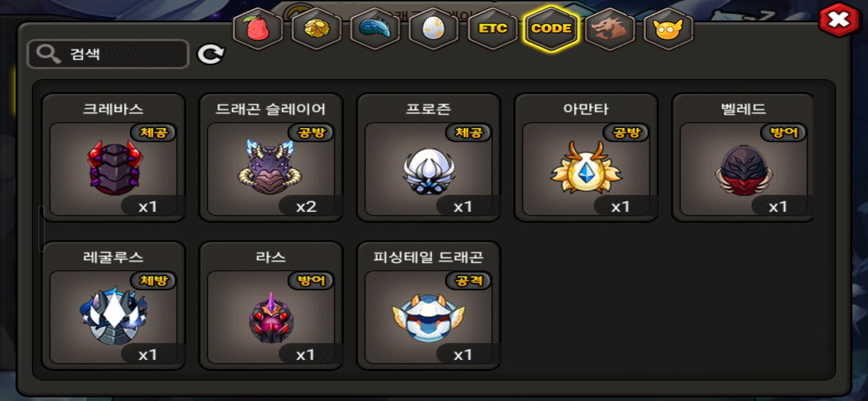Open the yellow horned mask tab

[x=668, y=29]
